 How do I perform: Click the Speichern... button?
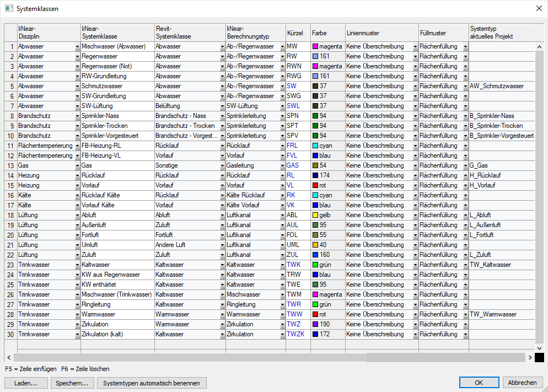coord(72,383)
